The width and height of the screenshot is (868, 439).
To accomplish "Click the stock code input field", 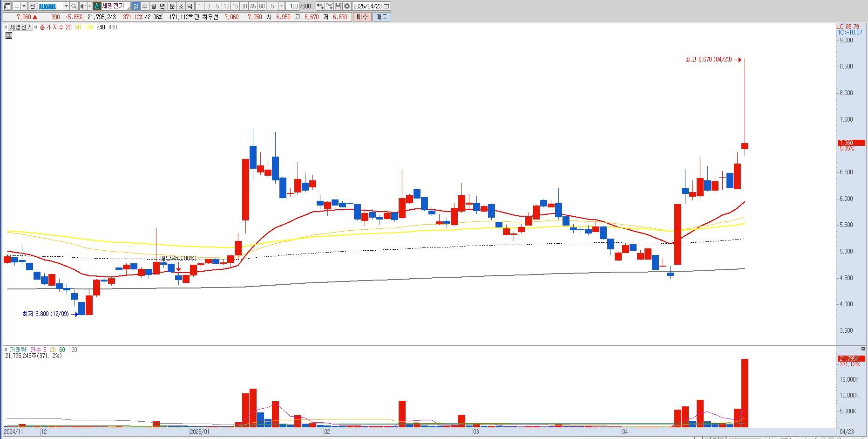I will [x=50, y=6].
